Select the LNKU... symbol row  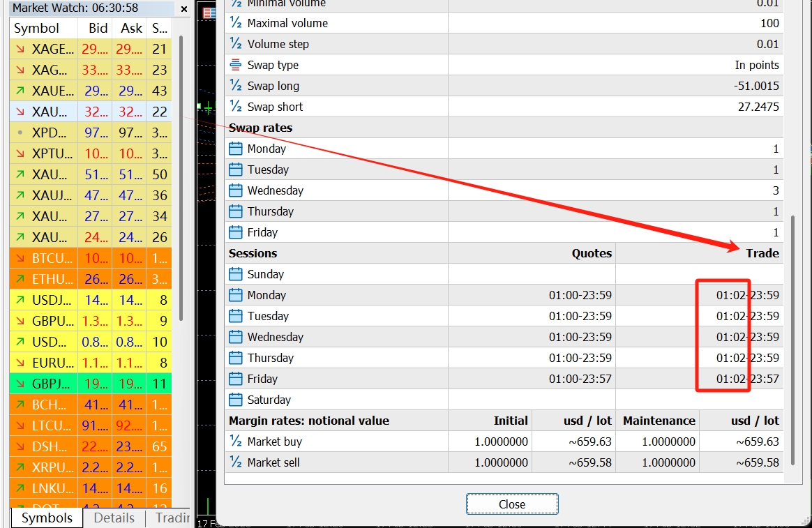pos(91,488)
